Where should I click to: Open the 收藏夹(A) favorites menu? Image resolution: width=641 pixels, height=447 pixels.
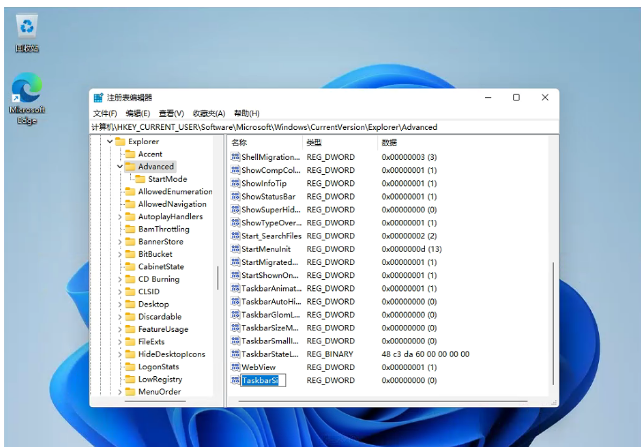209,113
